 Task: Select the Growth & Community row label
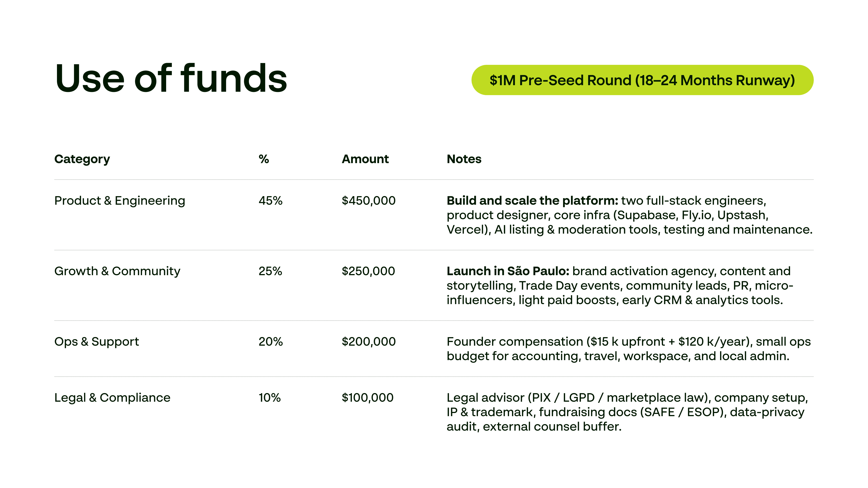[117, 271]
